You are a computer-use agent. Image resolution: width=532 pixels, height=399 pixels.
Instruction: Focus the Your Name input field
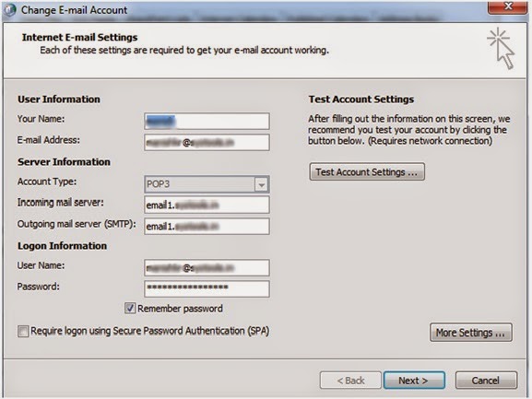click(207, 122)
